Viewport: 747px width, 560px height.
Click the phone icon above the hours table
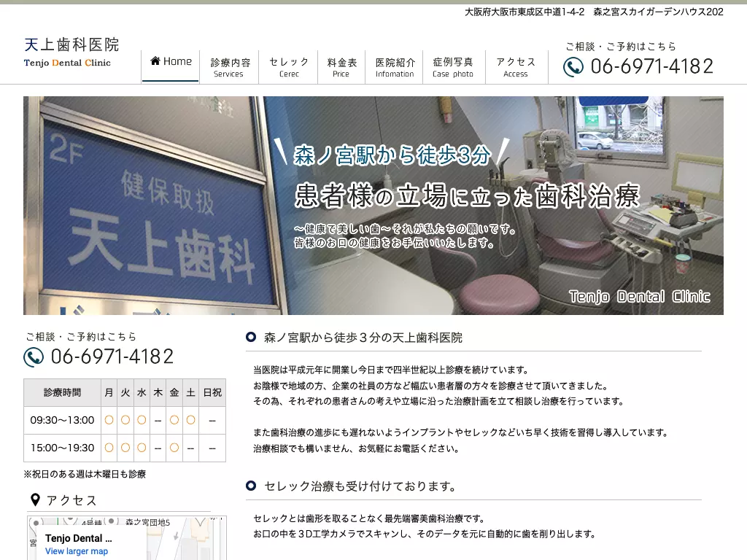[x=34, y=357]
